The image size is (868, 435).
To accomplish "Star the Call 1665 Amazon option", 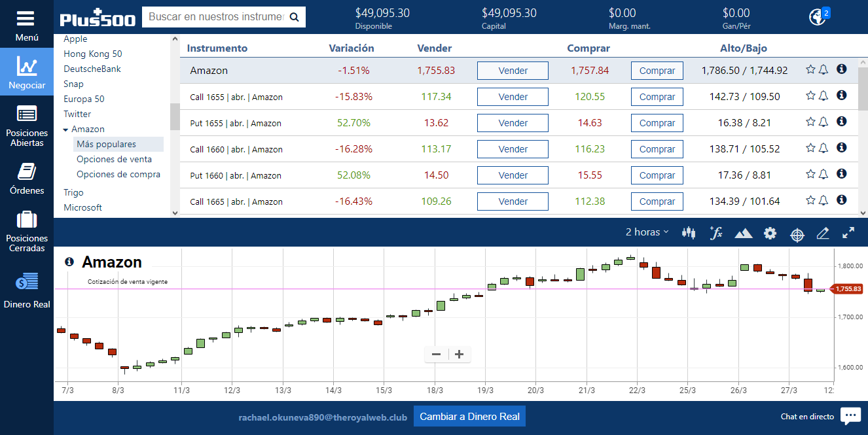I will click(x=810, y=200).
